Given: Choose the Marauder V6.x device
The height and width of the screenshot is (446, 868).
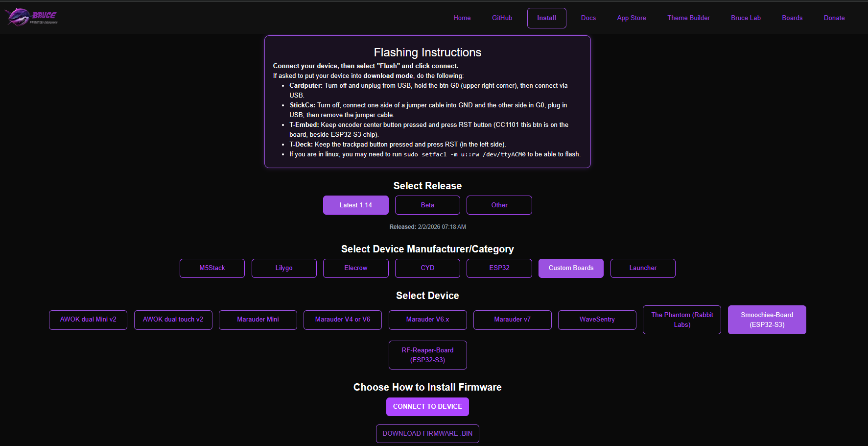Looking at the screenshot, I should [427, 320].
